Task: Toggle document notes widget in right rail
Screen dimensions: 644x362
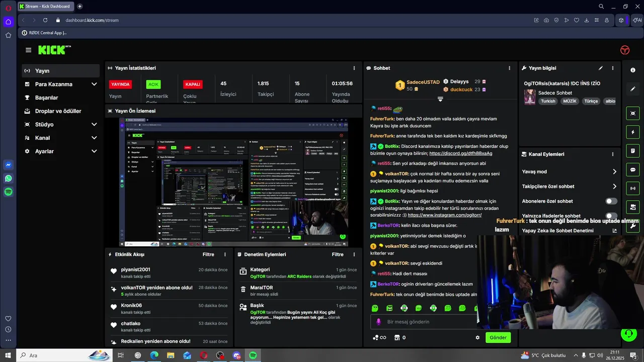Action: 633,151
